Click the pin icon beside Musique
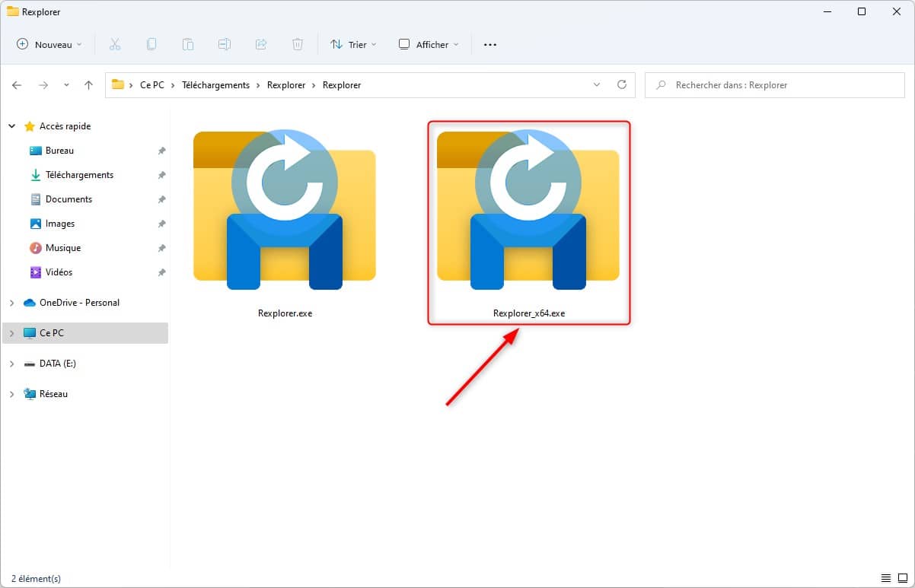This screenshot has height=588, width=915. click(161, 249)
